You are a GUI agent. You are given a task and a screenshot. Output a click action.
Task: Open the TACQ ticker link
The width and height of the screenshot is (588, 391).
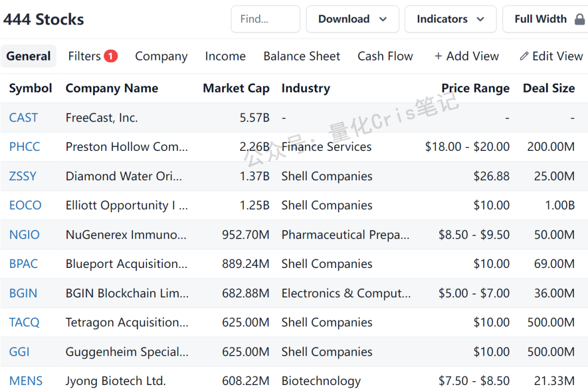click(24, 322)
